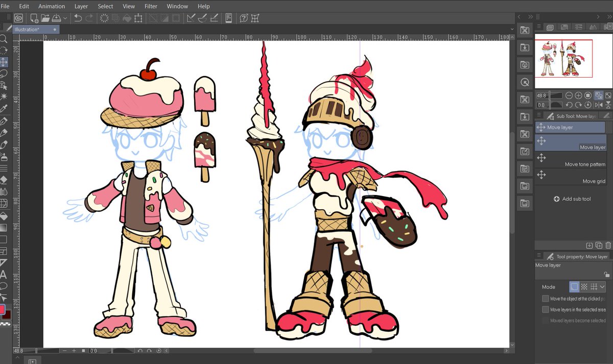Screen dimensions: 613x364
Task: Click Sub Tool: Move layer panel tab
Action: click(572, 116)
